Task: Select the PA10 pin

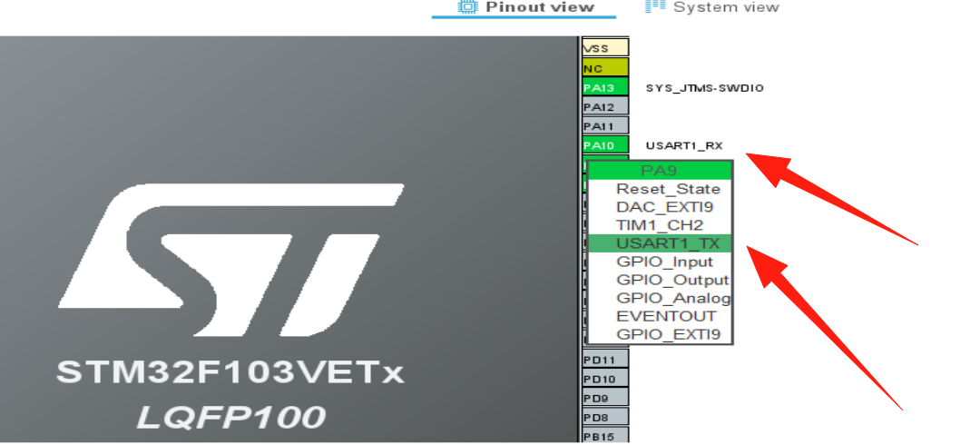Action: (605, 145)
